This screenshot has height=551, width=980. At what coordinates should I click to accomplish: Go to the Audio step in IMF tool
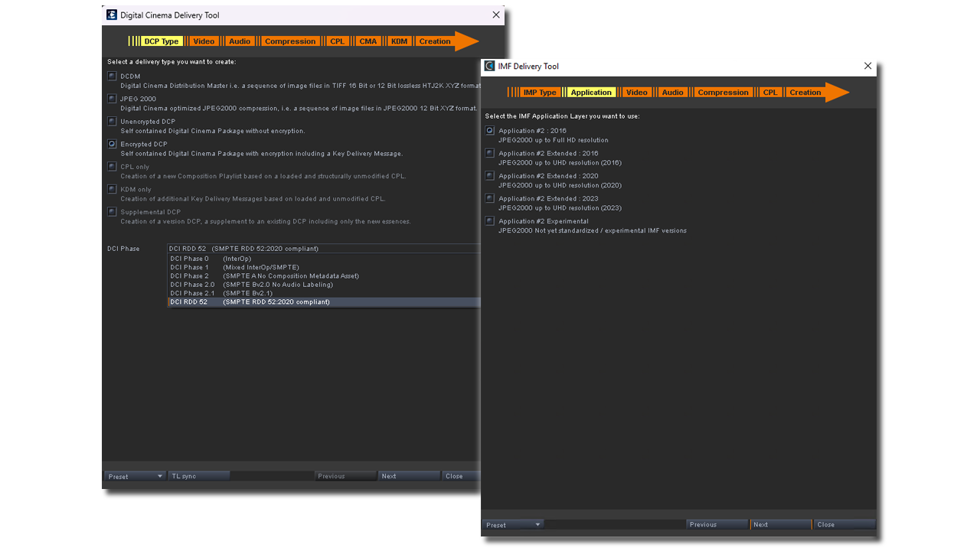click(x=673, y=93)
